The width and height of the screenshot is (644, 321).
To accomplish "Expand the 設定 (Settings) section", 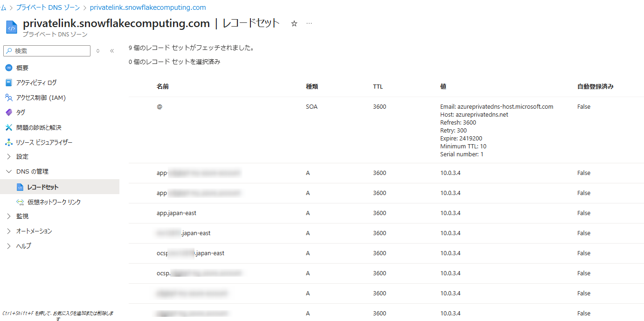I will pyautogui.click(x=9, y=157).
